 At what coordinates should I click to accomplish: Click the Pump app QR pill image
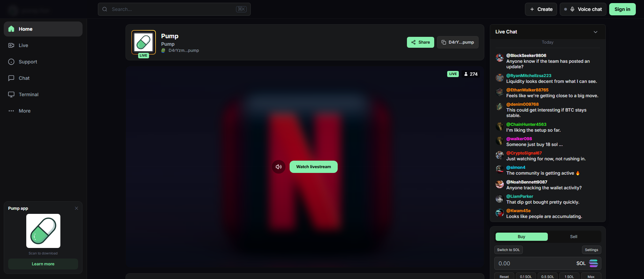pyautogui.click(x=43, y=231)
